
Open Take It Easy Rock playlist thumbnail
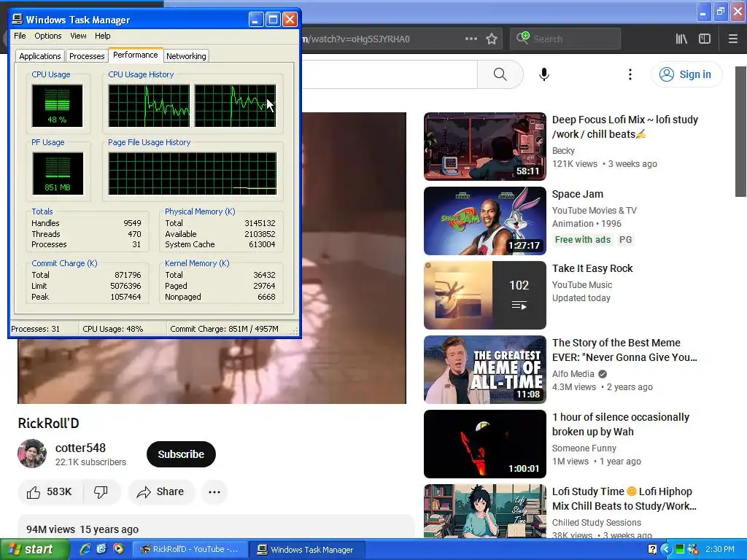tap(485, 295)
